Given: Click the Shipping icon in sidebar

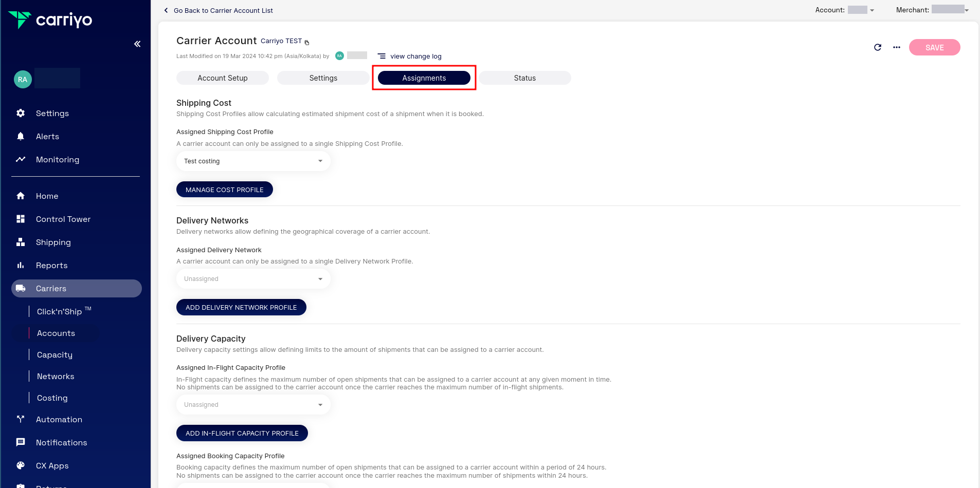Looking at the screenshot, I should [x=21, y=242].
